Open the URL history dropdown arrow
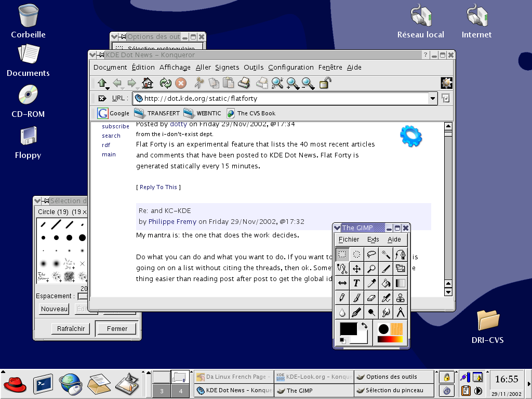 [433, 98]
